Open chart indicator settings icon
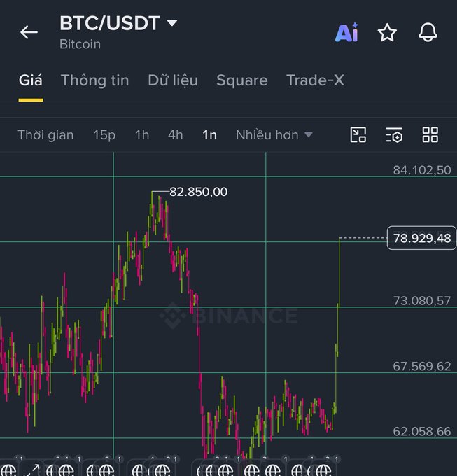457x476 pixels. click(394, 135)
